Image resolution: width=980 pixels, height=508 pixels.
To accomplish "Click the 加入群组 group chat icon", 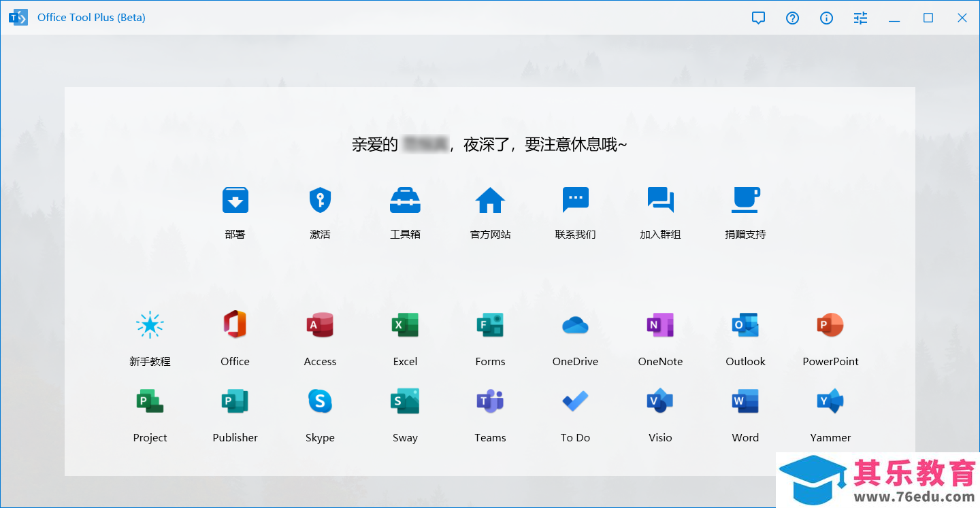I will [660, 200].
